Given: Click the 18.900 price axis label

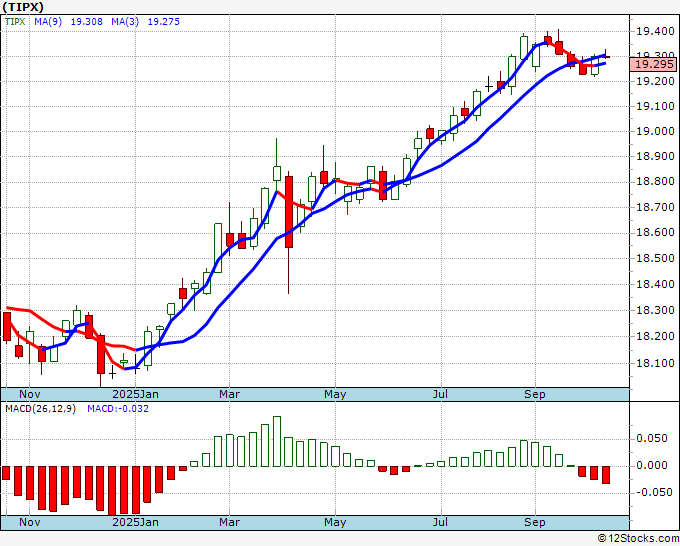Looking at the screenshot, I should 655,157.
